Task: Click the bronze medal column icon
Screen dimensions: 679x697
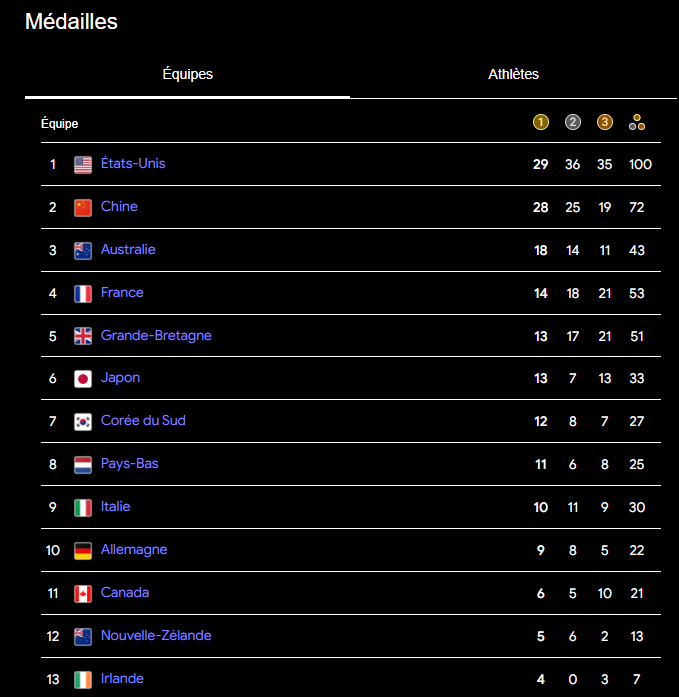Action: coord(605,123)
